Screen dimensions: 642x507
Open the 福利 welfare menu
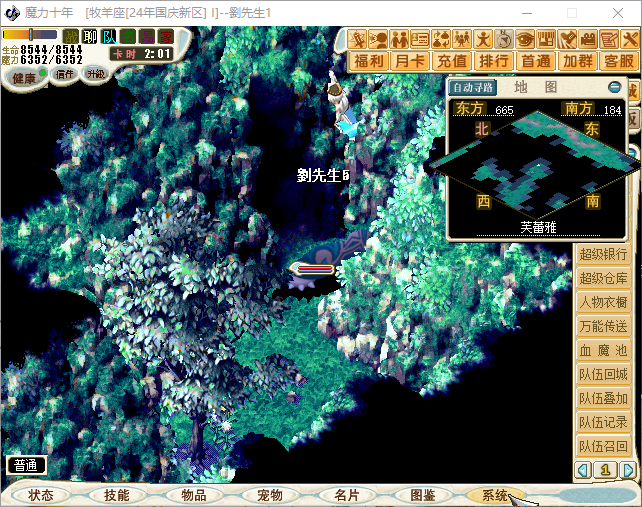[x=368, y=61]
